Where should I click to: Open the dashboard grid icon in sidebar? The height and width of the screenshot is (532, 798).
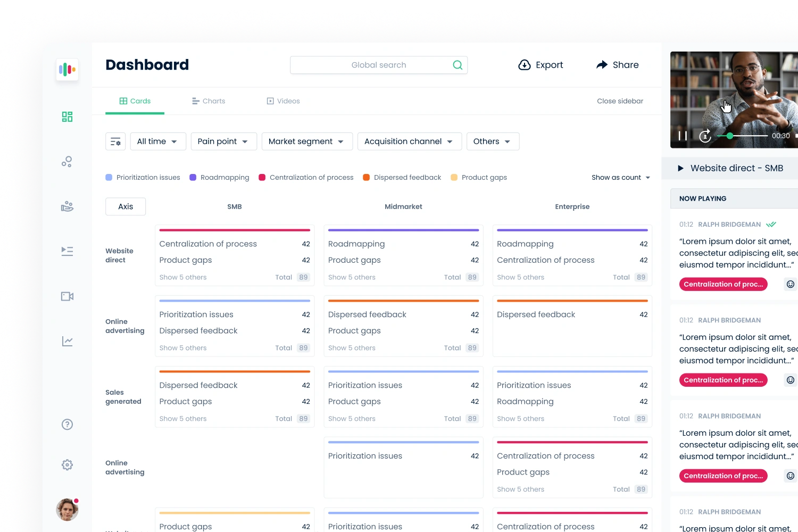(x=67, y=117)
